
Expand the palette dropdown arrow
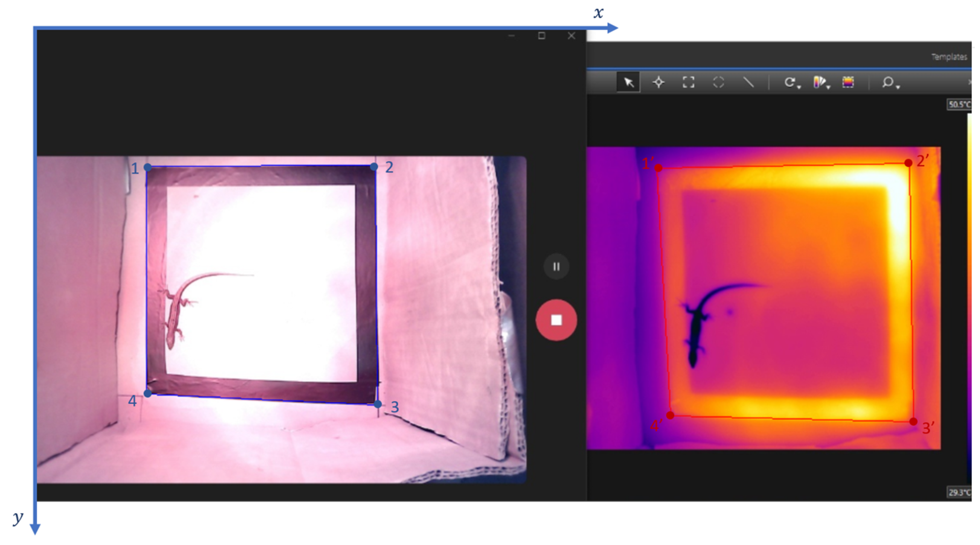pyautogui.click(x=828, y=88)
